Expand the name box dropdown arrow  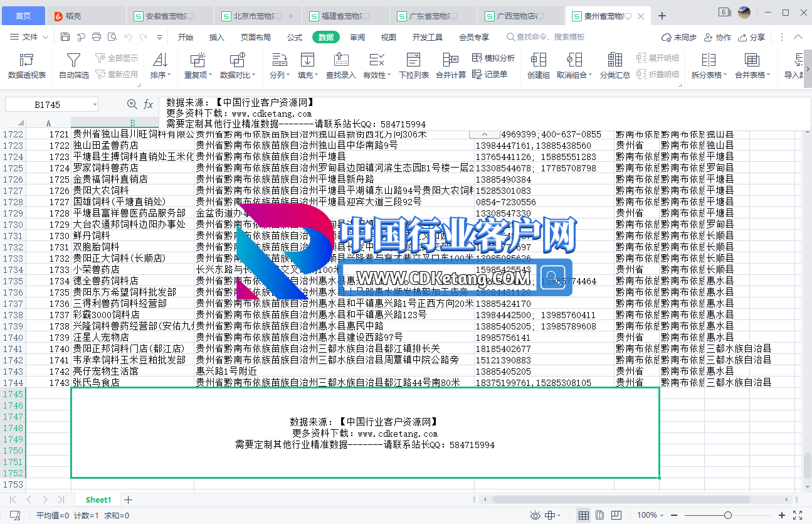pyautogui.click(x=95, y=105)
